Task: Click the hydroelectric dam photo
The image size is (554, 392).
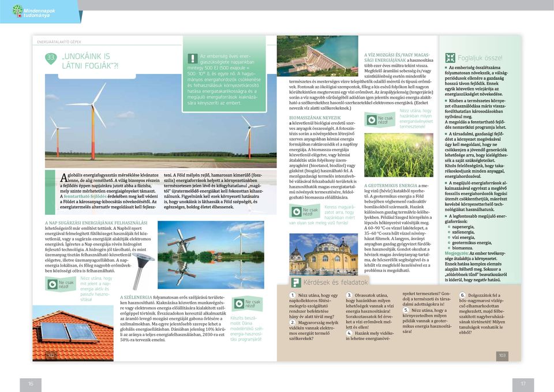Action: pyautogui.click(x=317, y=56)
